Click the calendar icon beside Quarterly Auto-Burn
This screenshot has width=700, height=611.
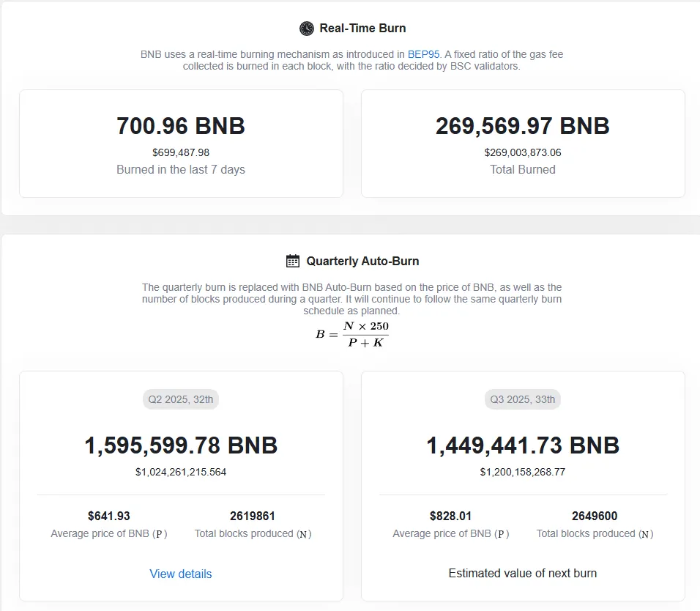[293, 261]
